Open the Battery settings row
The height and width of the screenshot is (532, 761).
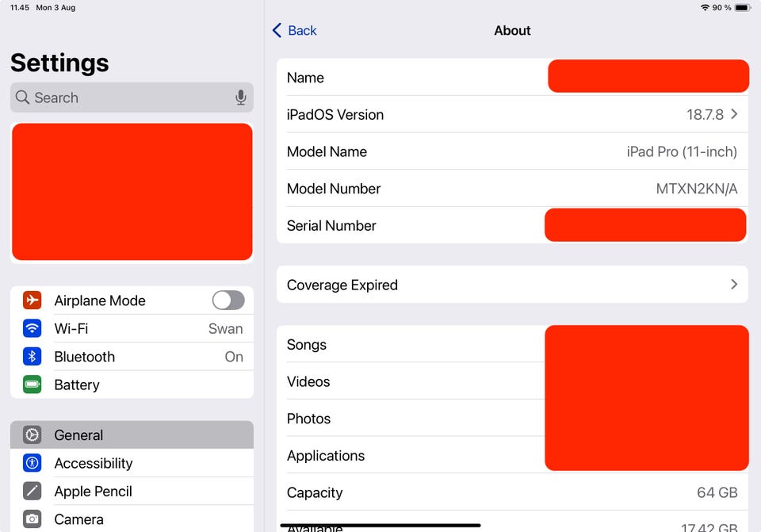132,385
